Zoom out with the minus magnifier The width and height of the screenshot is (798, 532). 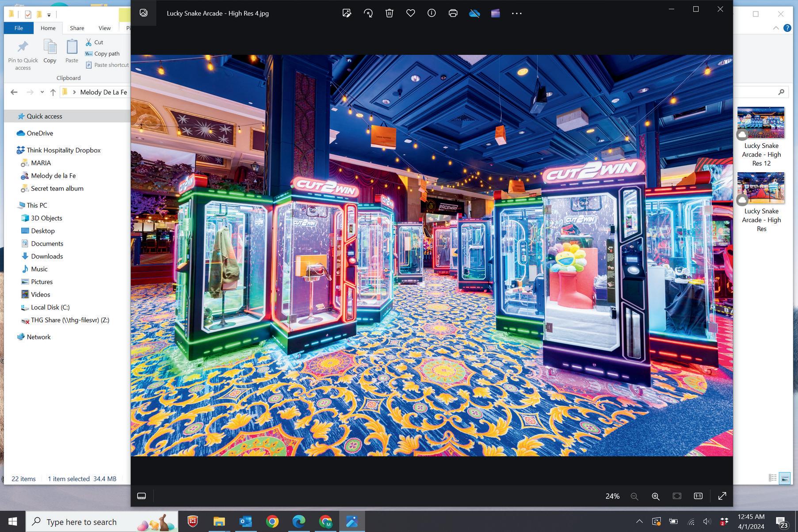click(634, 496)
